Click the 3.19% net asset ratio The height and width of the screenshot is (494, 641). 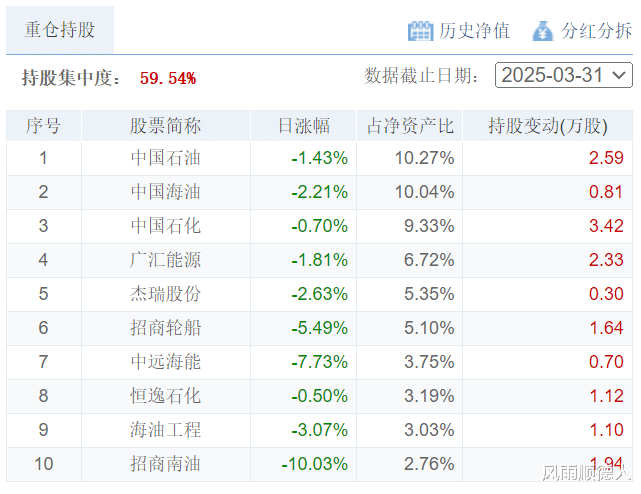(429, 396)
